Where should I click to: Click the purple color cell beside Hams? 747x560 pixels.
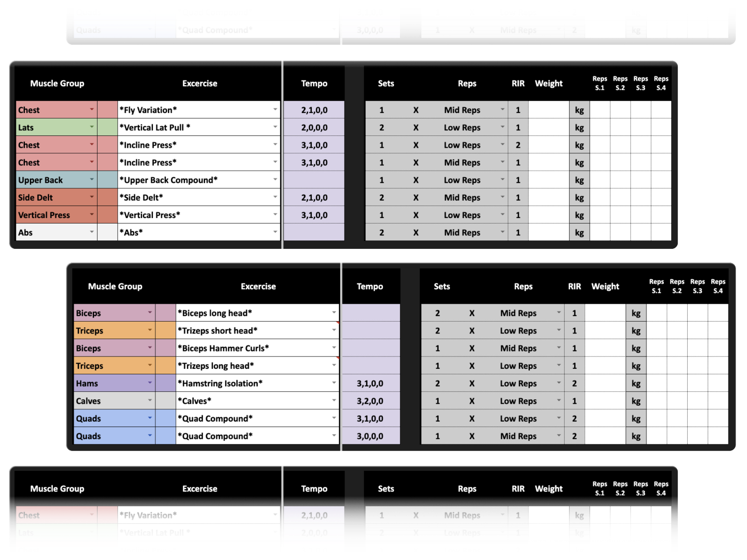165,383
